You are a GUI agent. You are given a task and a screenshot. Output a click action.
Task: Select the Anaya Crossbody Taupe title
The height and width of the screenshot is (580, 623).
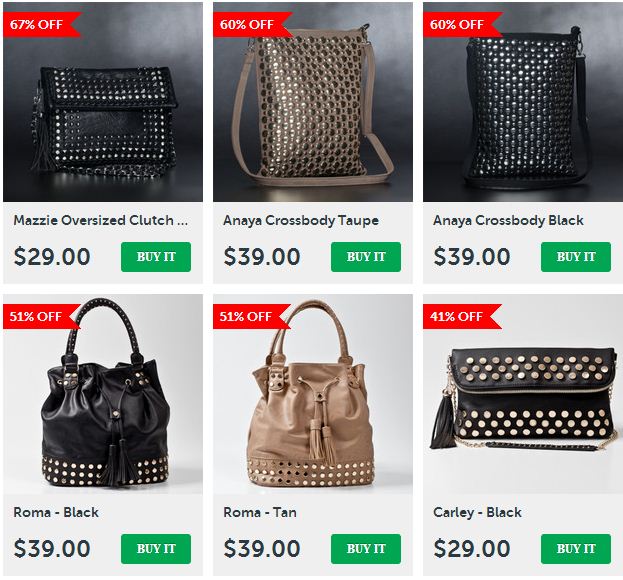click(x=301, y=220)
